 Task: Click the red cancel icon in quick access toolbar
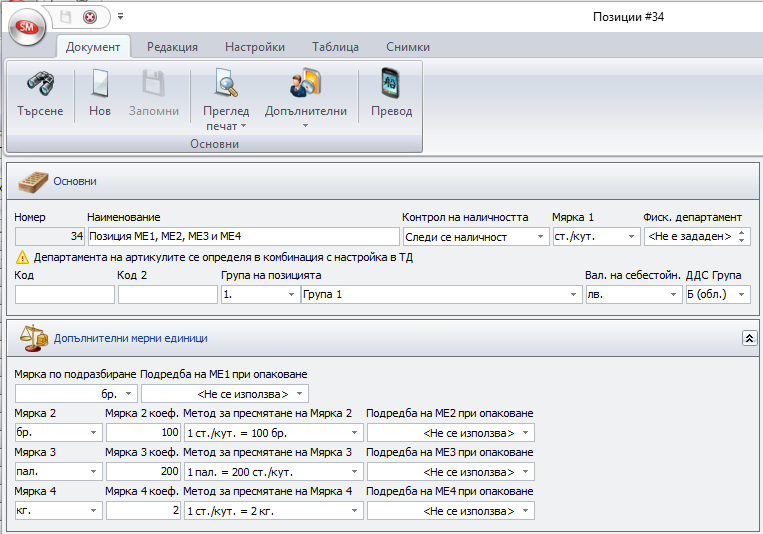point(90,17)
